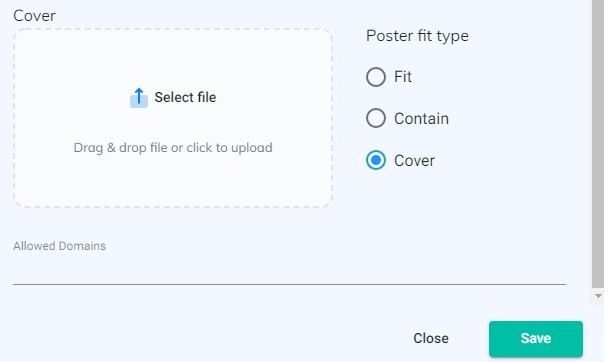
Task: Click the scrollbar down arrow
Action: coord(598,296)
